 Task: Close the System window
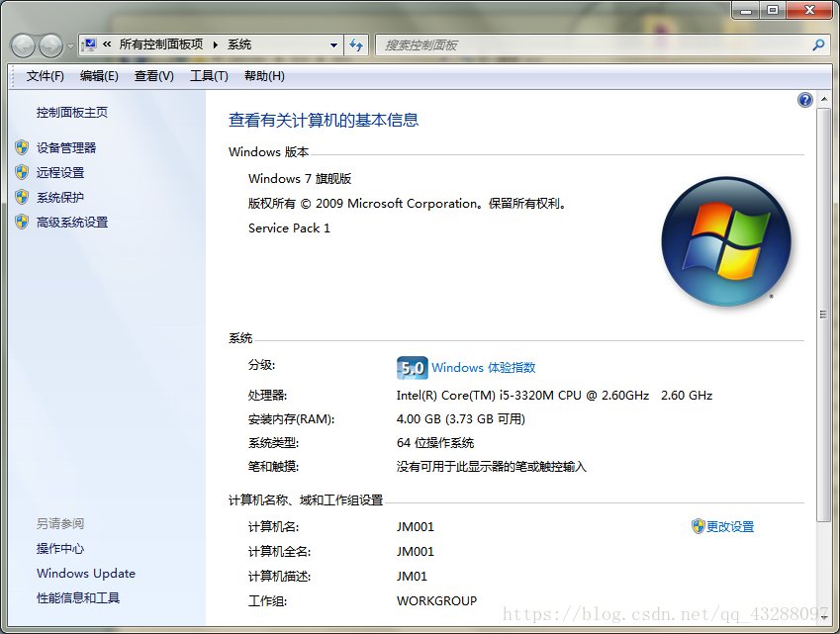(809, 10)
